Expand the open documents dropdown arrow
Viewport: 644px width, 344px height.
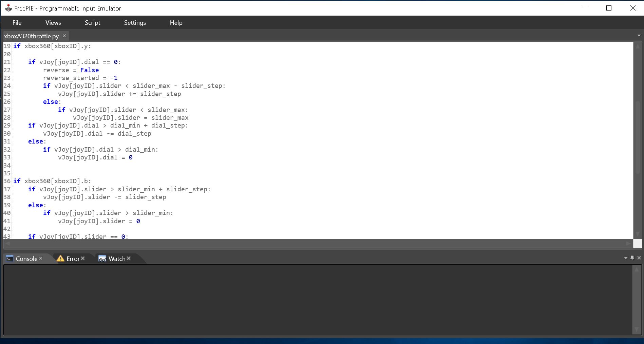pyautogui.click(x=639, y=36)
